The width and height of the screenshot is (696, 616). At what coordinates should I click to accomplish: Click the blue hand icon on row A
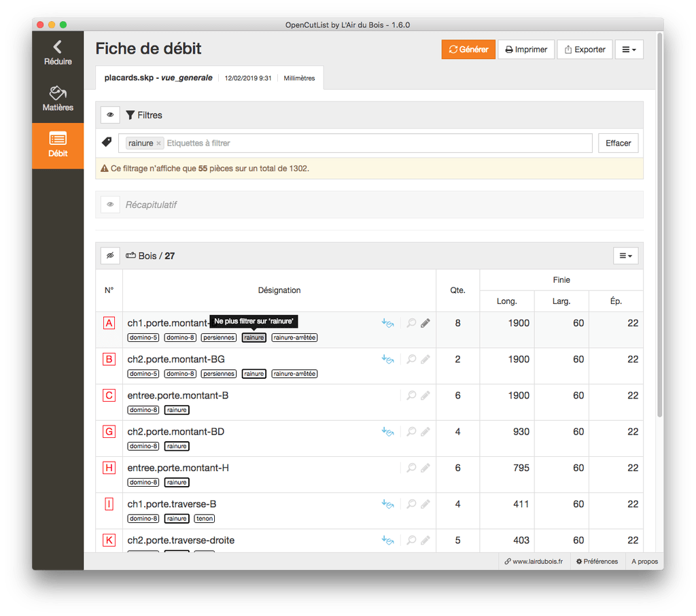pos(387,323)
